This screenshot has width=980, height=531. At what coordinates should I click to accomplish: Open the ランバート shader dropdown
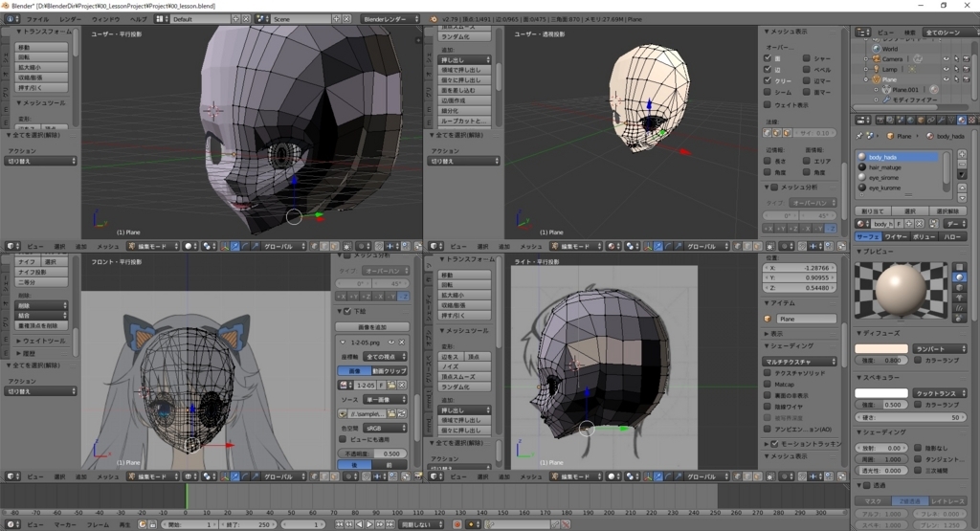(x=938, y=349)
